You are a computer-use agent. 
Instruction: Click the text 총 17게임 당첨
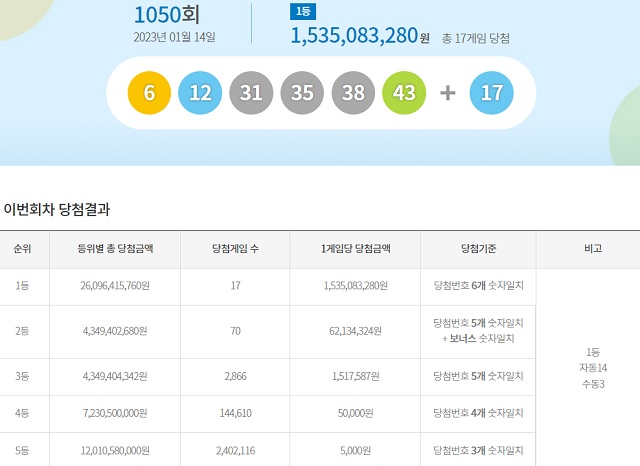(x=476, y=38)
